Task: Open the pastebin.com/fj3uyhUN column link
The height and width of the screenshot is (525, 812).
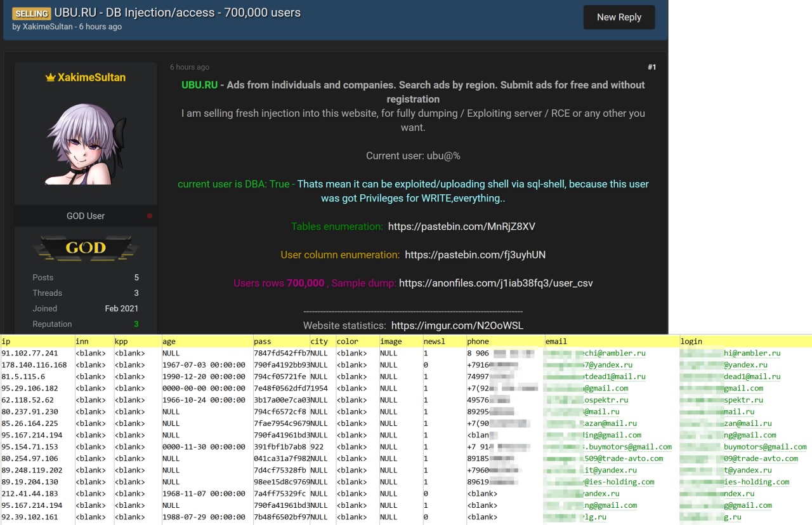Action: (475, 255)
